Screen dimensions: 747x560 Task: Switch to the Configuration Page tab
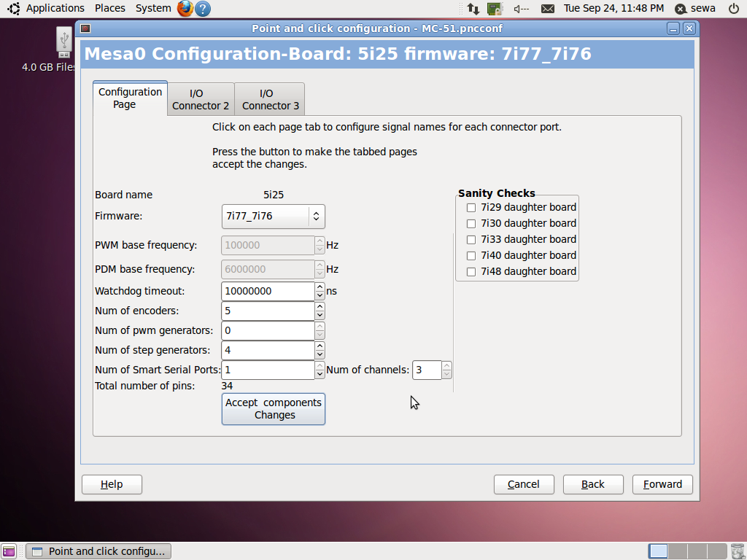click(x=130, y=98)
